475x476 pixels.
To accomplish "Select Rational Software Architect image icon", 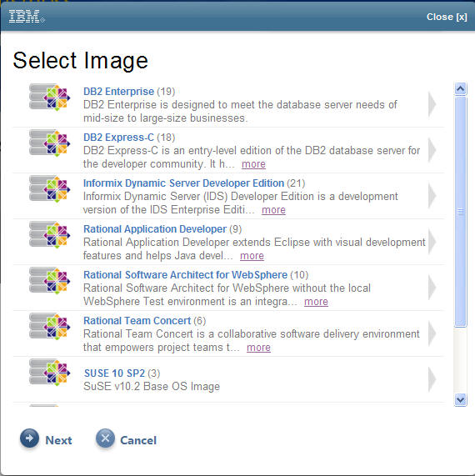I will tap(50, 280).
